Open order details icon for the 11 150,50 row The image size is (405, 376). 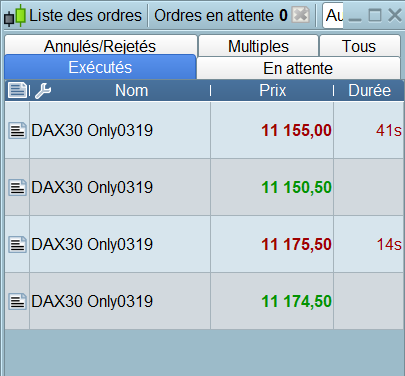tap(17, 187)
